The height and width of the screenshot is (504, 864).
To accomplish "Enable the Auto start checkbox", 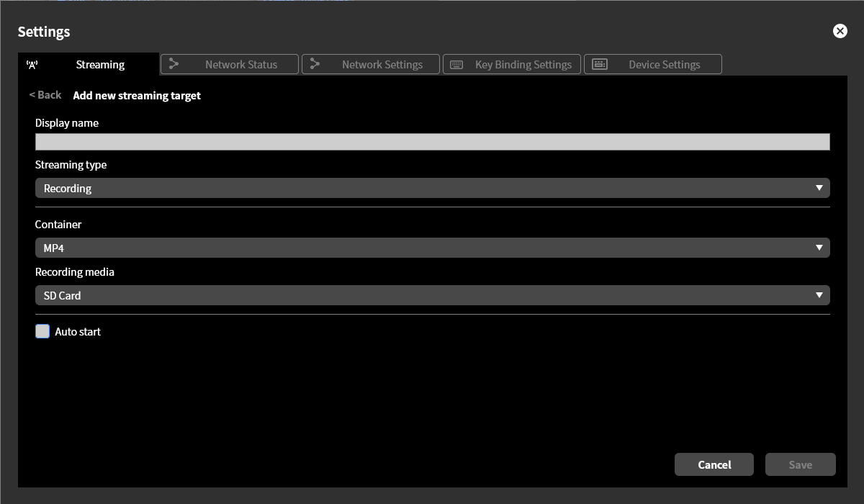I will coord(42,331).
